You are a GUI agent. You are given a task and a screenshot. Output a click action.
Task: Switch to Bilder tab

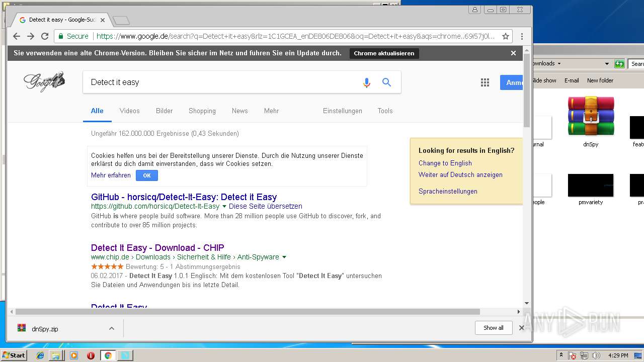point(164,111)
